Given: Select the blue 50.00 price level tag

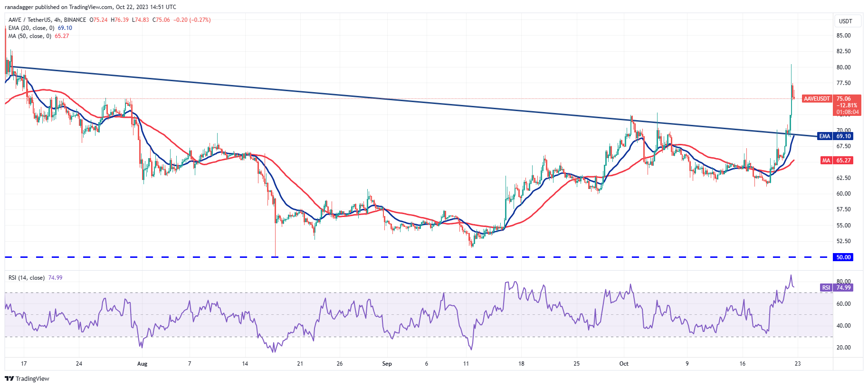Looking at the screenshot, I should click(843, 257).
